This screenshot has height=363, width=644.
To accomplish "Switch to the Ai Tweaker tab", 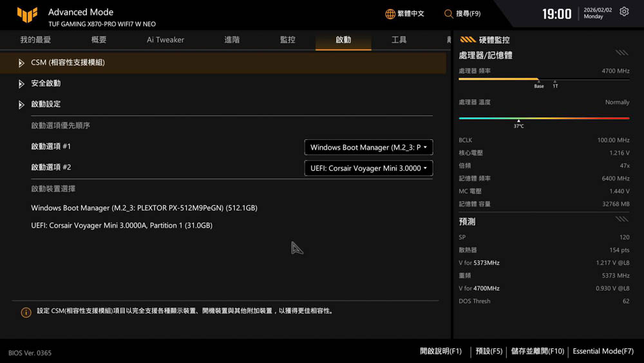I will click(166, 40).
